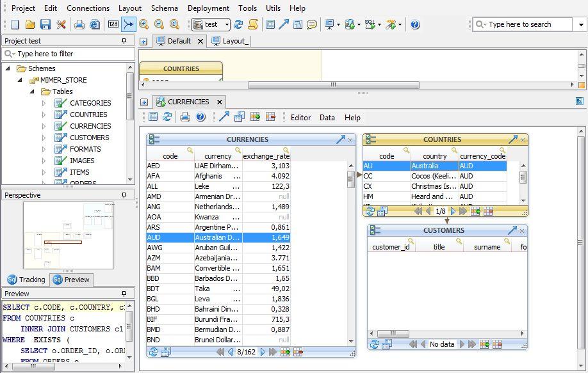Open the search box dropdown arrow
Image resolution: width=588 pixels, height=373 pixels.
[x=581, y=25]
